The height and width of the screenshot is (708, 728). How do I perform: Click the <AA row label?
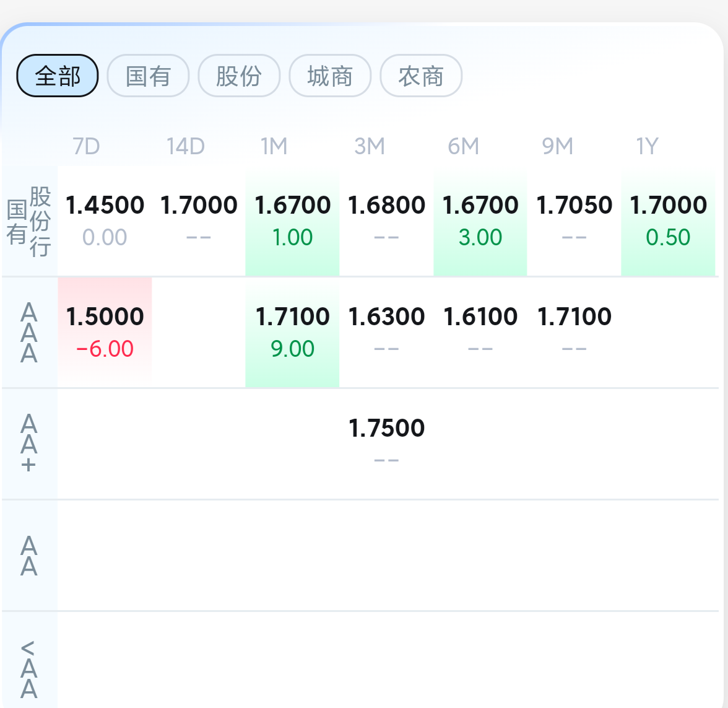pos(29,668)
